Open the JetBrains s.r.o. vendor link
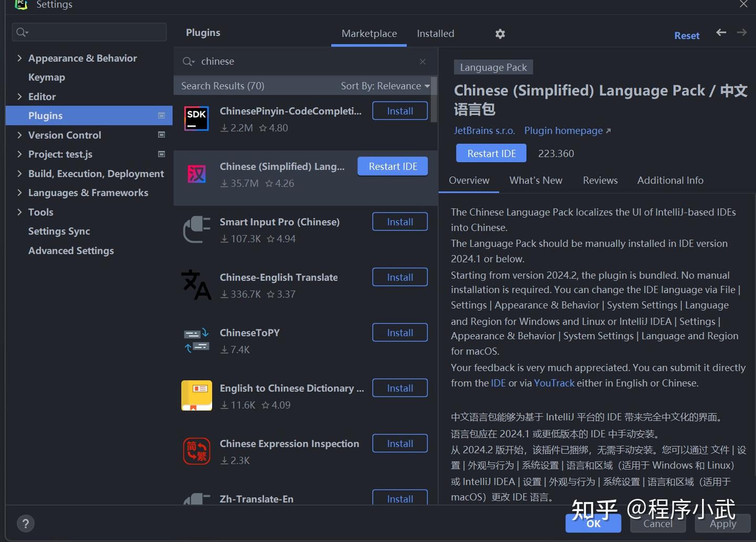Image resolution: width=756 pixels, height=542 pixels. coord(484,130)
